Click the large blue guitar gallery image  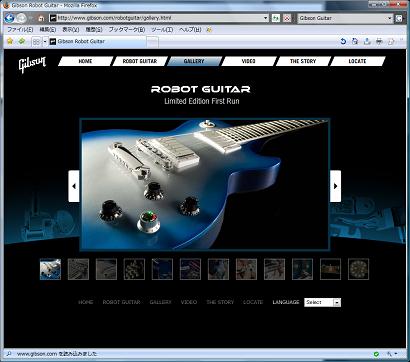pos(204,184)
